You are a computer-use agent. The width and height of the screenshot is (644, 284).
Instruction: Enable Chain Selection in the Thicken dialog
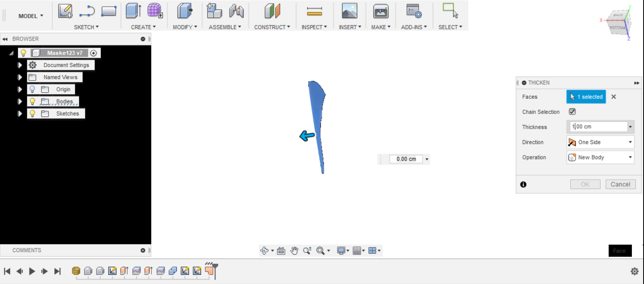coord(572,112)
